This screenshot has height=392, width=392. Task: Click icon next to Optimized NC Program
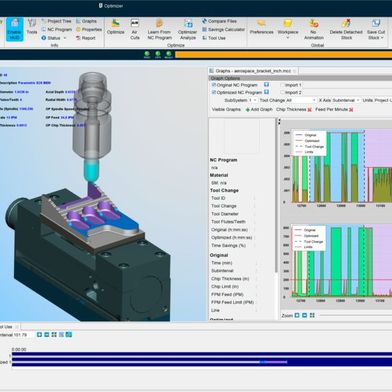(266, 92)
